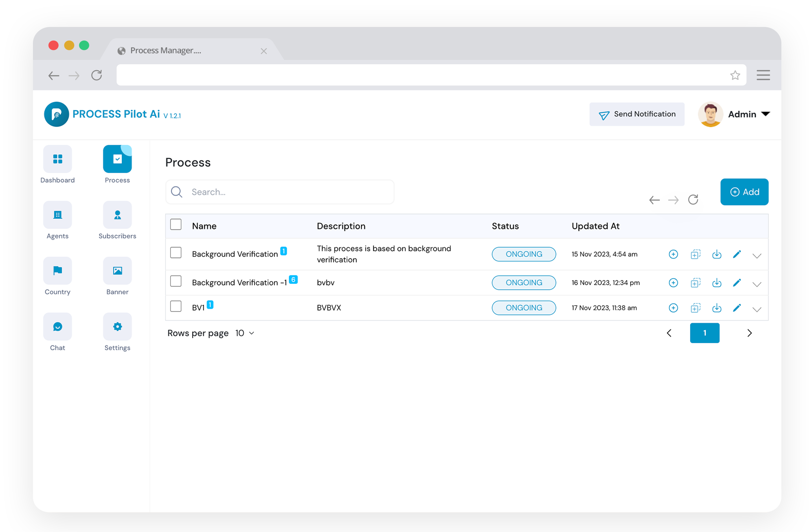Download the Background Verification process
Image resolution: width=809 pixels, height=532 pixels.
point(717,254)
